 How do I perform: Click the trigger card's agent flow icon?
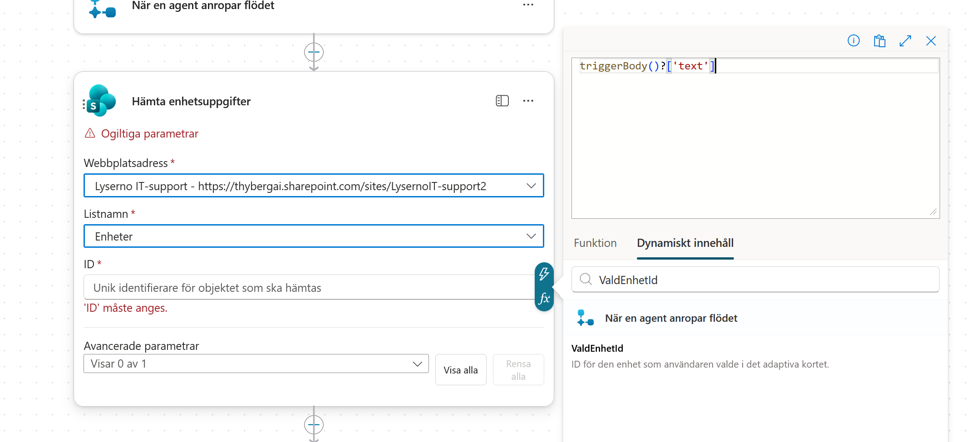[x=103, y=9]
